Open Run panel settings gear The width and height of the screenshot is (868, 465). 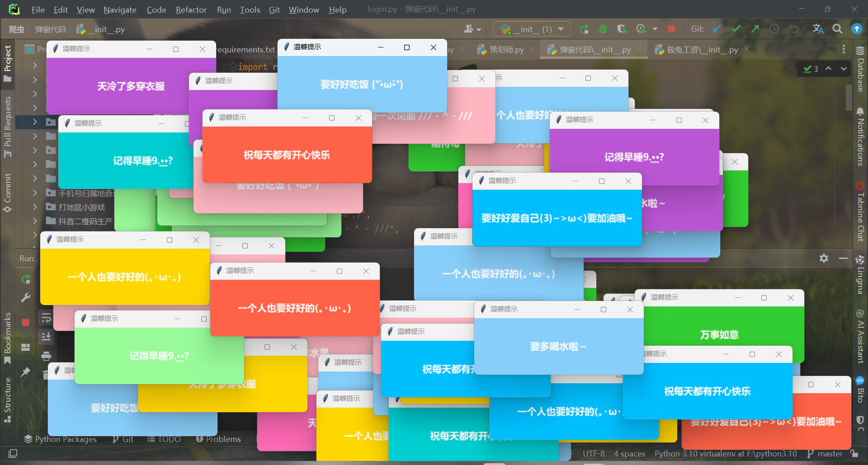point(824,258)
